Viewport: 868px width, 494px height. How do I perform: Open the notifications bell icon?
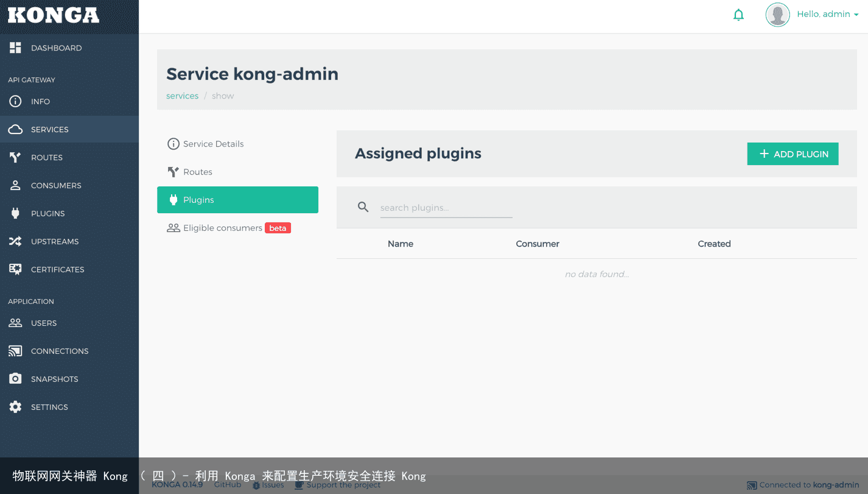coord(738,15)
